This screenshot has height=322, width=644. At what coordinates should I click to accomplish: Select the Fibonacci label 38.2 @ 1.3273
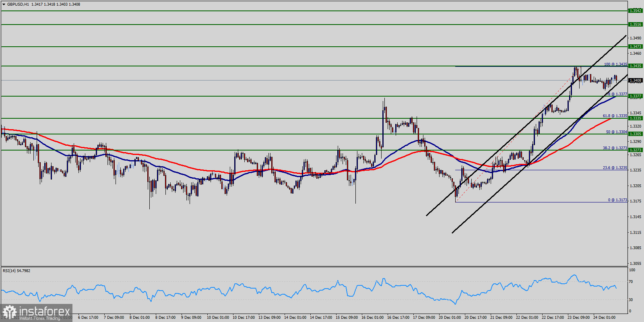pos(615,148)
